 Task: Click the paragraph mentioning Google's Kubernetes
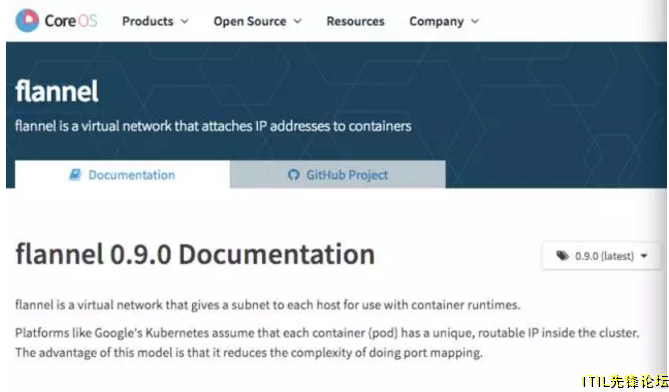tap(327, 333)
